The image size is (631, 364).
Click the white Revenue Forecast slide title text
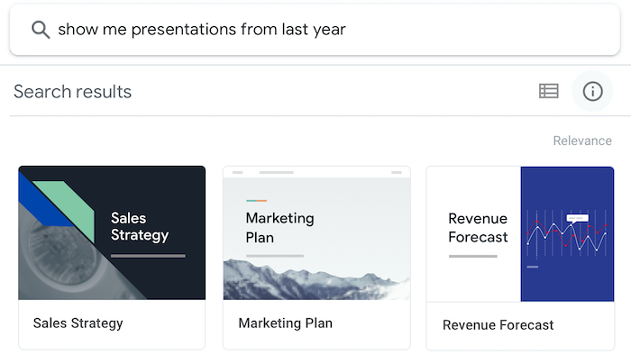tap(478, 228)
